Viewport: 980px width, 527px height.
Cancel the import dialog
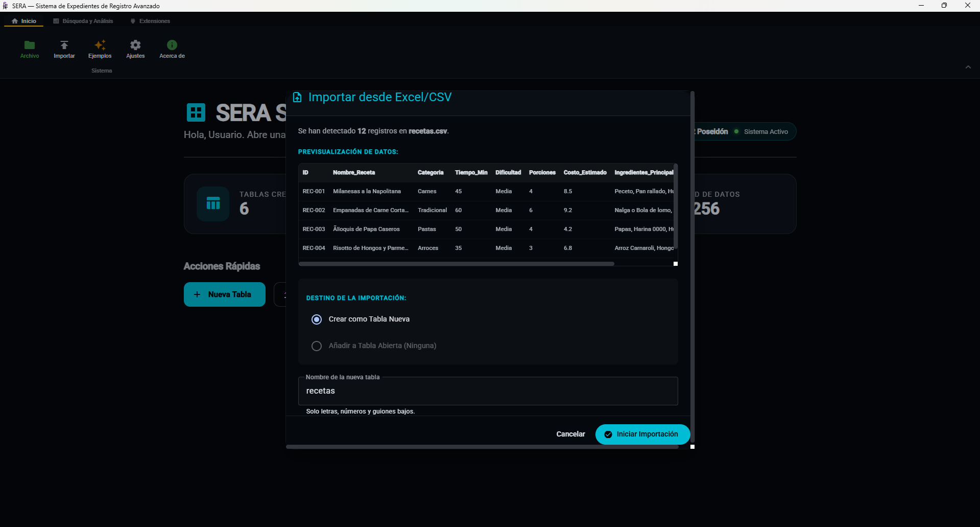570,434
